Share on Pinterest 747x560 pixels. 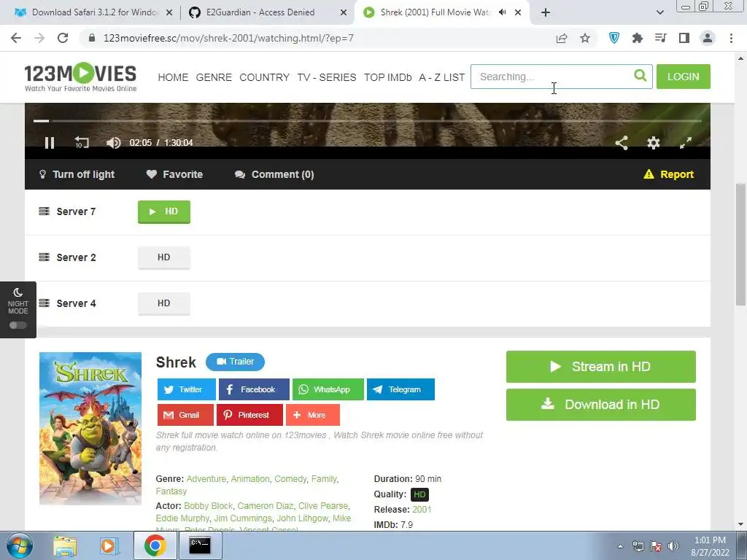coord(249,415)
